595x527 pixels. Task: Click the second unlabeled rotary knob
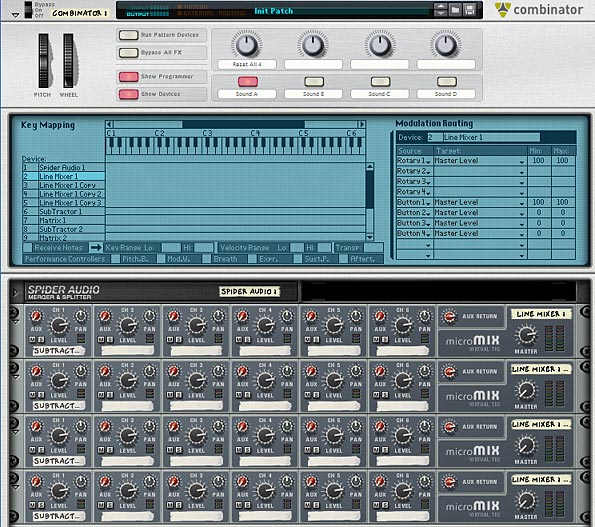313,45
